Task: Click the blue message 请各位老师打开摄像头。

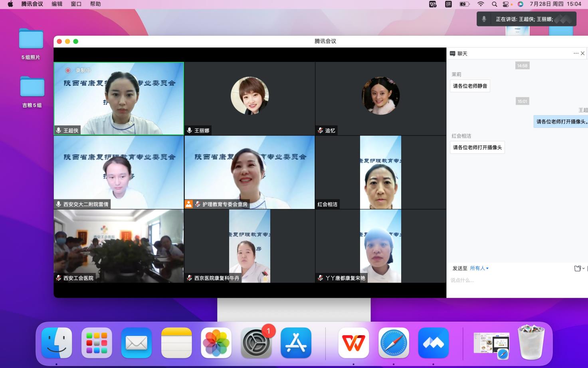Action: (561, 121)
